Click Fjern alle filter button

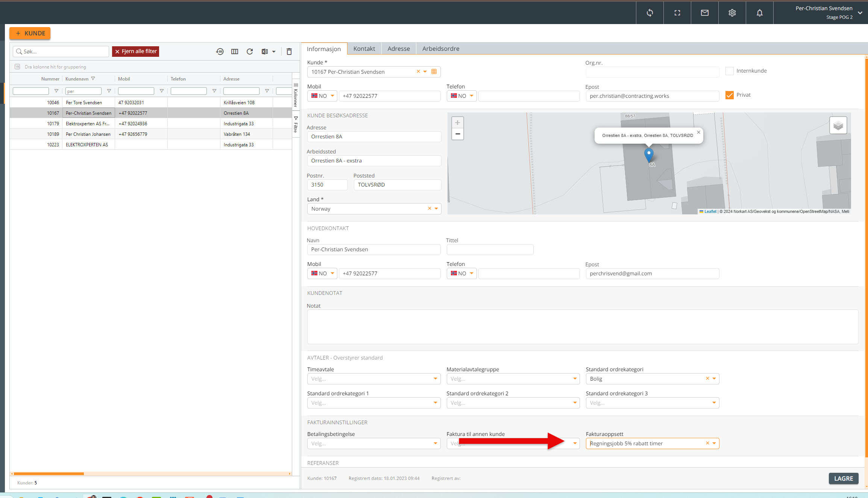[135, 52]
